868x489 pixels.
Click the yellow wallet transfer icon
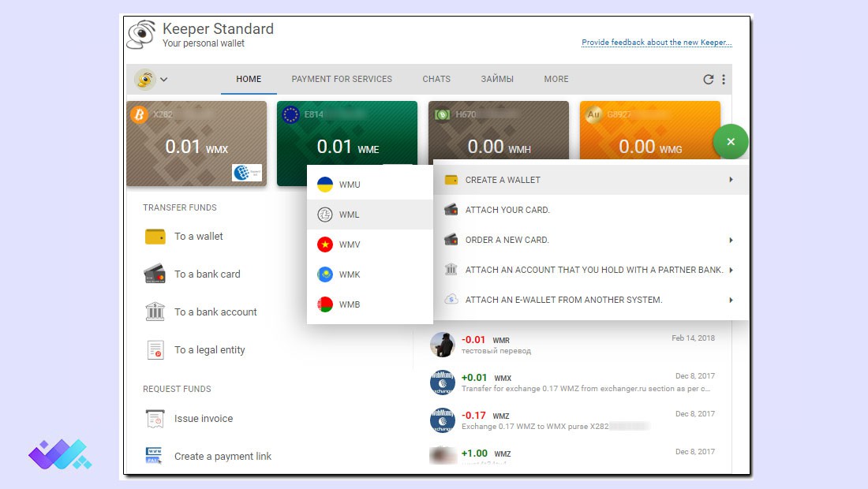pyautogui.click(x=155, y=237)
